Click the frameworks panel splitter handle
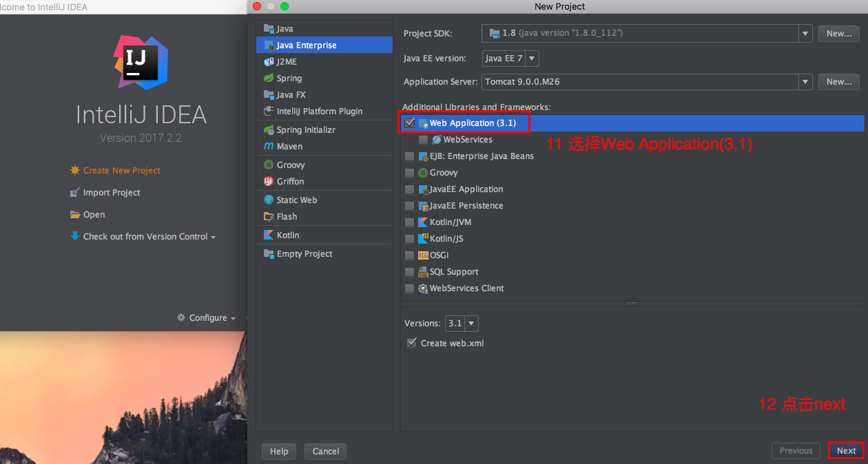 click(632, 303)
